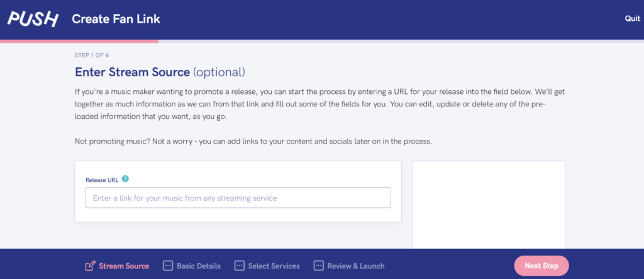Click the Release URL field label
Image resolution: width=644 pixels, height=279 pixels.
click(102, 180)
